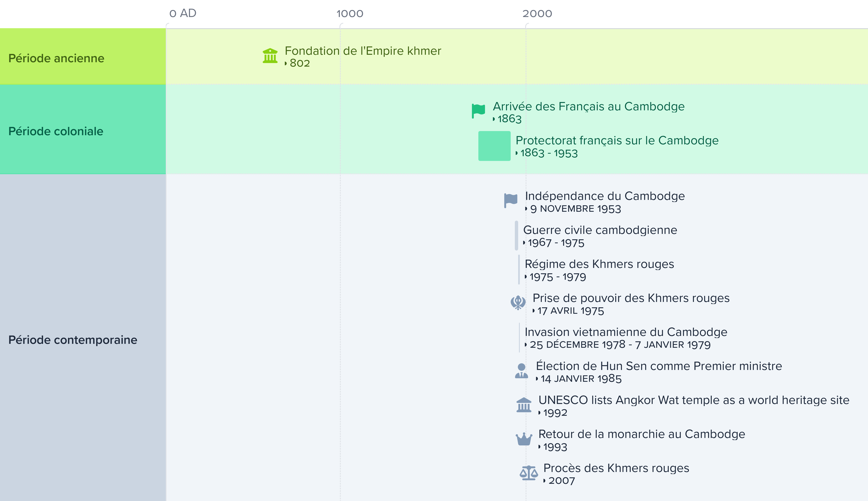This screenshot has width=868, height=501.
Task: Click the green flag icon for Arrivée des Français
Action: pyautogui.click(x=478, y=111)
